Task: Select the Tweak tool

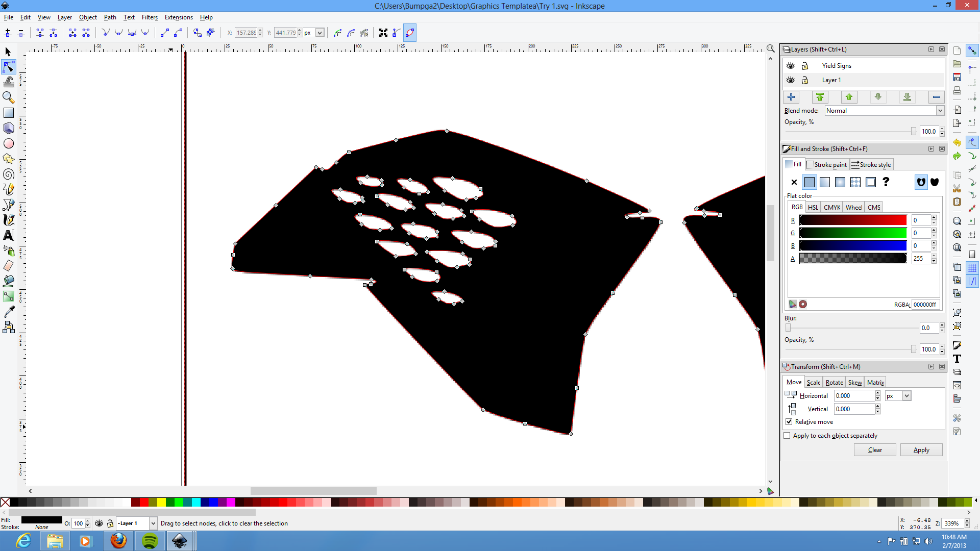Action: pos(9,82)
